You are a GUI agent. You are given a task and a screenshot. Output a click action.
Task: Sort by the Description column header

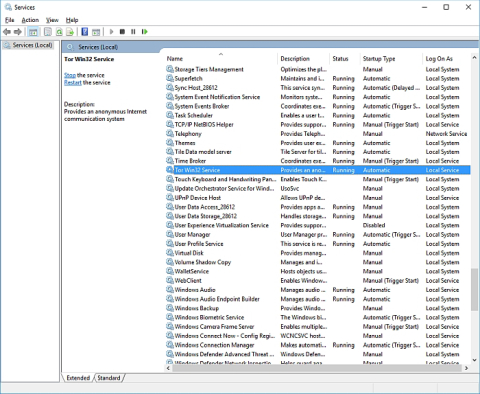coord(303,59)
